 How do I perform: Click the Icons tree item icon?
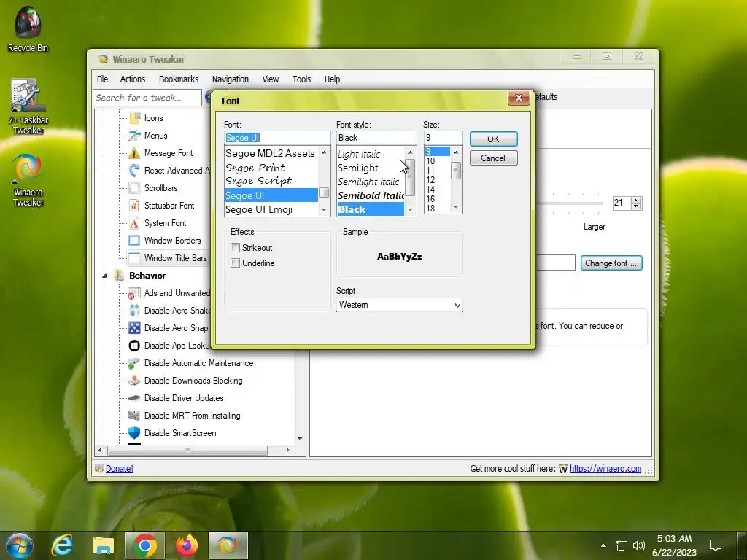(135, 117)
